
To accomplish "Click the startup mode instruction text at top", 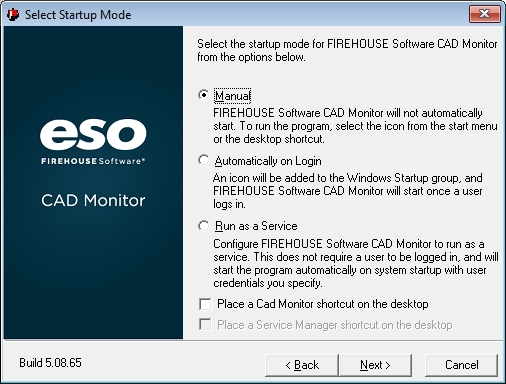I will click(x=347, y=50).
